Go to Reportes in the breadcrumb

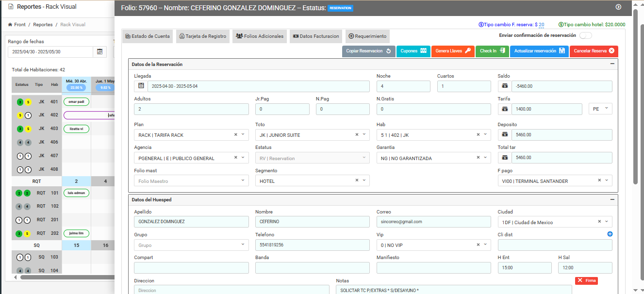point(43,24)
